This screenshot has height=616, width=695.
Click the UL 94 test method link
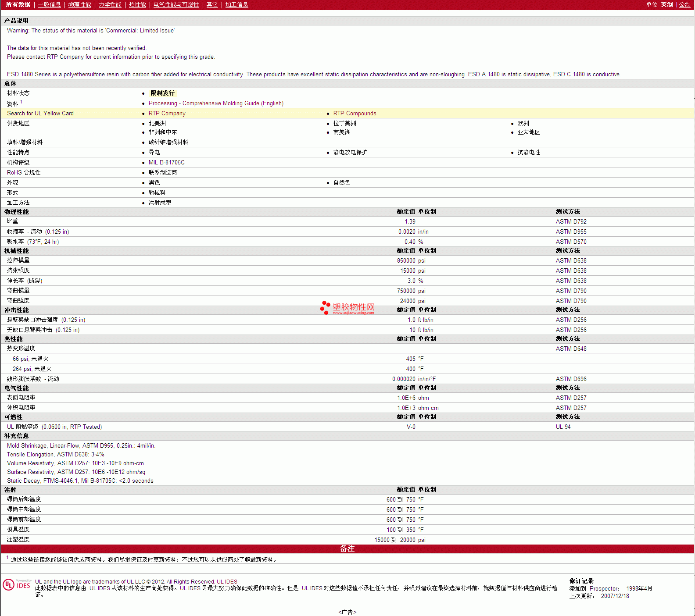(563, 427)
